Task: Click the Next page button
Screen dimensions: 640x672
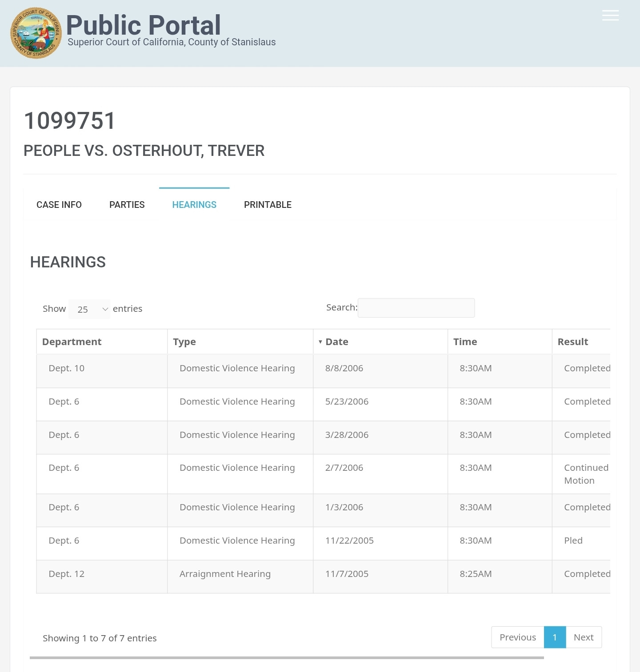Action: click(x=584, y=637)
